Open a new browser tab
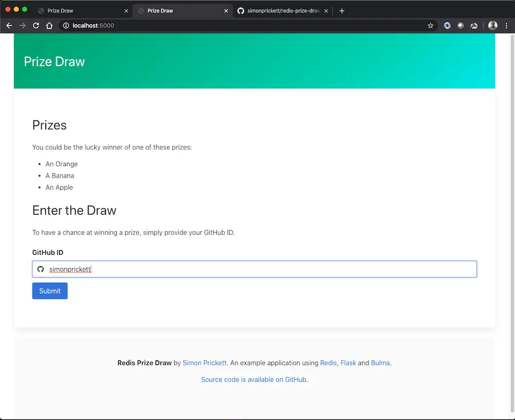The image size is (515, 420). (x=342, y=11)
